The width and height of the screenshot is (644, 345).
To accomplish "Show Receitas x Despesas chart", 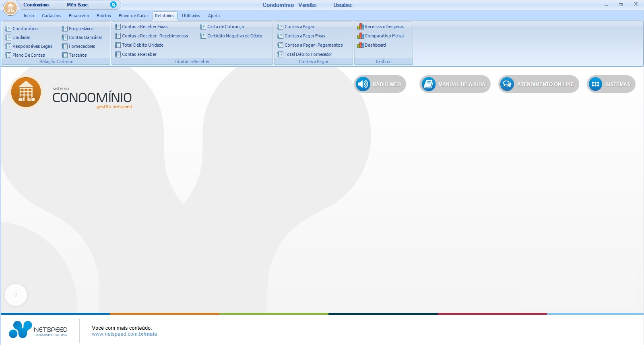I will click(381, 27).
